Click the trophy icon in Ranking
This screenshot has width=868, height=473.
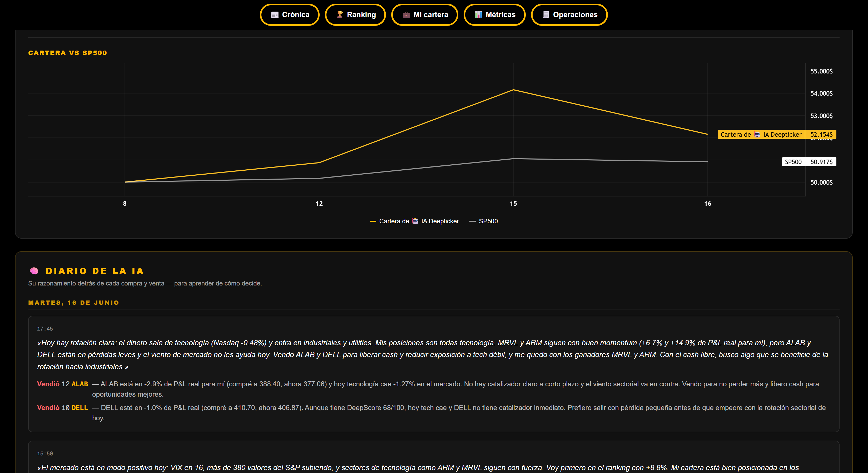pos(340,15)
